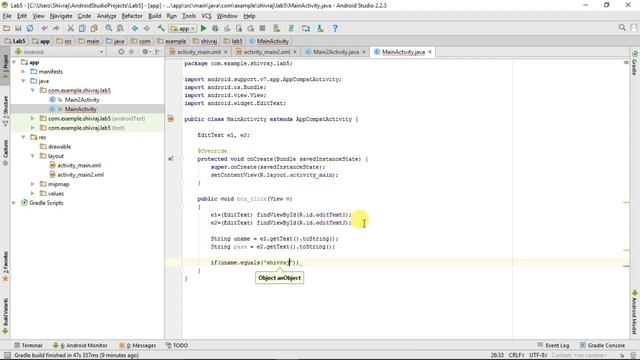640x360 pixels.
Task: Open the Android Monitor tool window
Action: (x=80, y=345)
